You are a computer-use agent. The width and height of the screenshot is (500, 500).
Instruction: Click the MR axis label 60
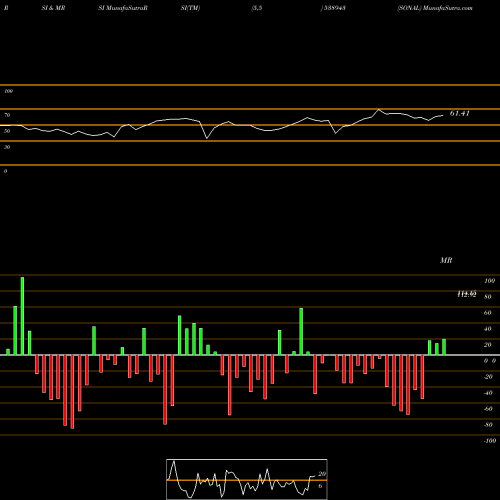click(487, 313)
